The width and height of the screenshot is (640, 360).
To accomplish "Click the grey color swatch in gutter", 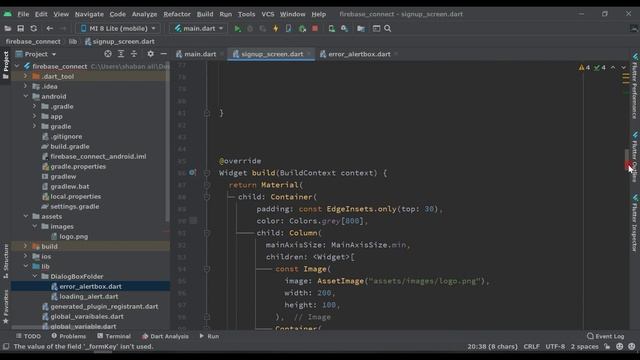I will pos(193,221).
